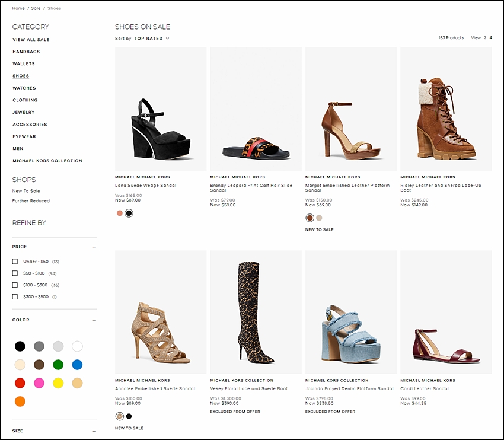Screen dimensions: 504x440
Task: Open Eyewear category
Action: pos(24,136)
